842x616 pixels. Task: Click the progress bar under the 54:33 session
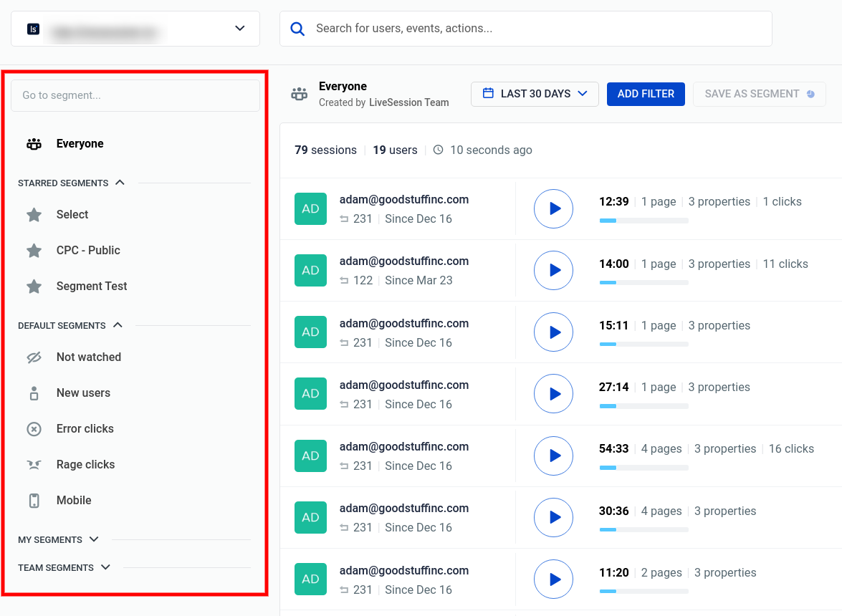(644, 468)
